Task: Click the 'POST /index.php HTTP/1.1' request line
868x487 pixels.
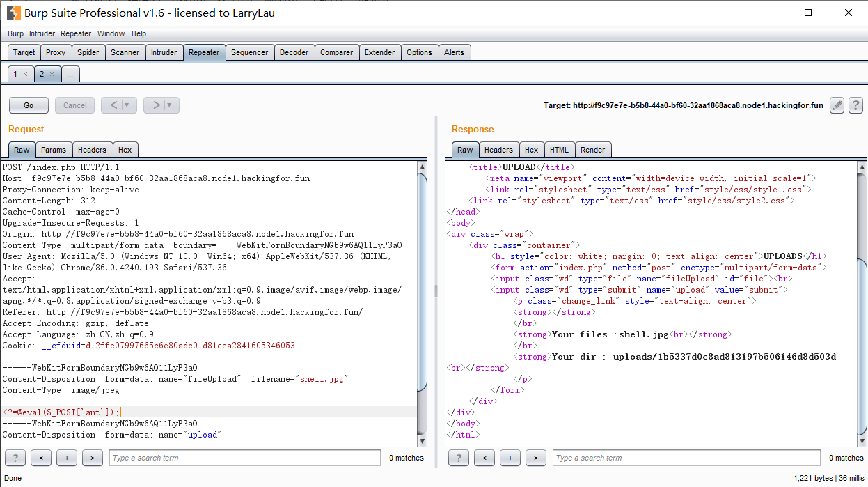Action: pyautogui.click(x=61, y=167)
